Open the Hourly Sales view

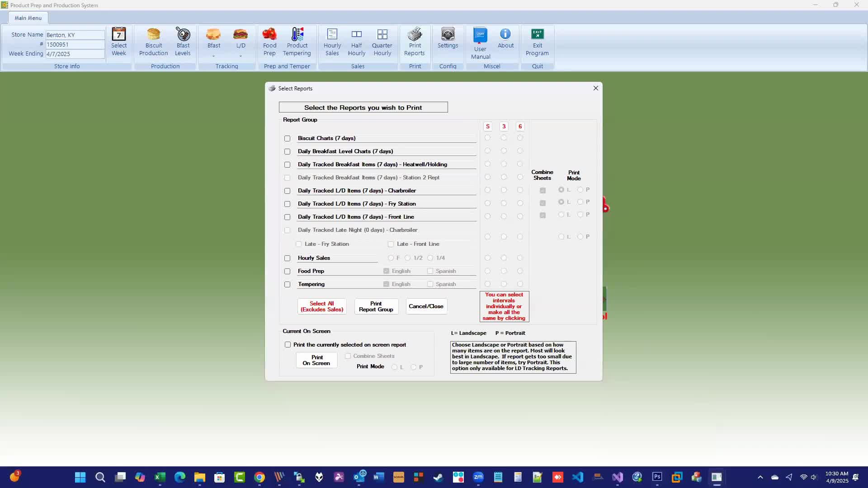332,42
